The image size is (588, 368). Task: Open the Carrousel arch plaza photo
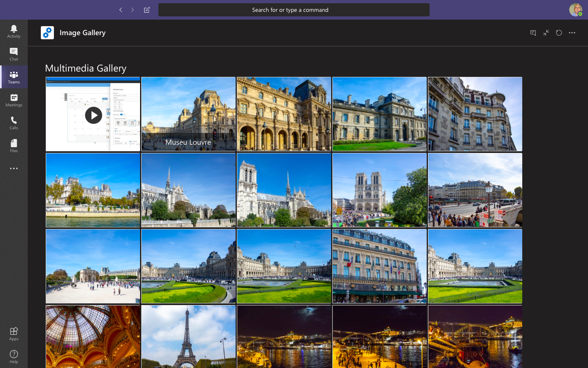click(93, 266)
